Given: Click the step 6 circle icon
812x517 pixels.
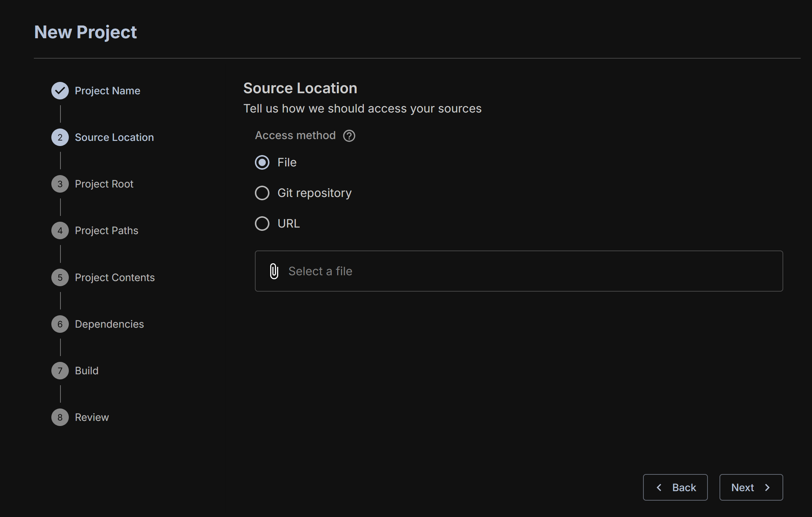Looking at the screenshot, I should pyautogui.click(x=60, y=324).
